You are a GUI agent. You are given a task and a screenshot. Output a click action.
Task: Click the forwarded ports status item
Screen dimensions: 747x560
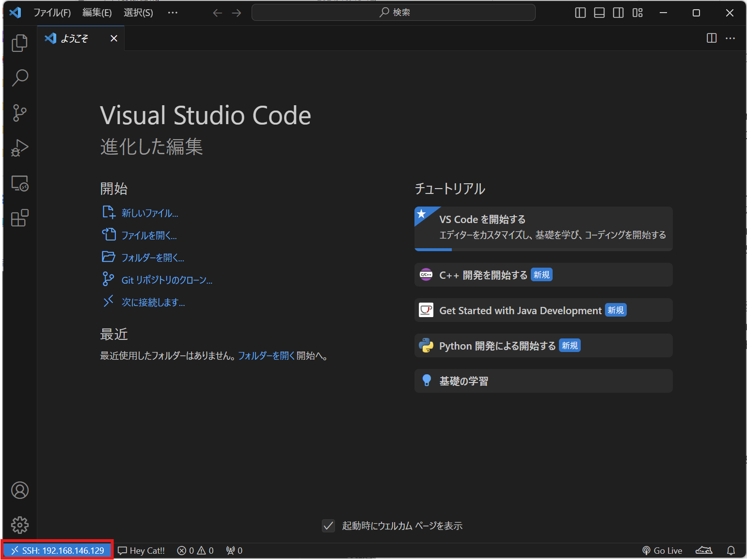(234, 551)
